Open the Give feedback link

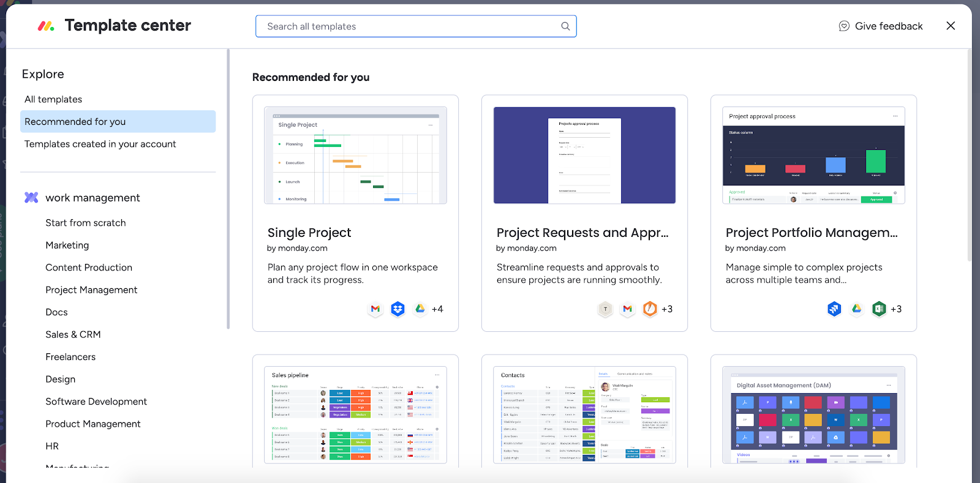click(881, 26)
